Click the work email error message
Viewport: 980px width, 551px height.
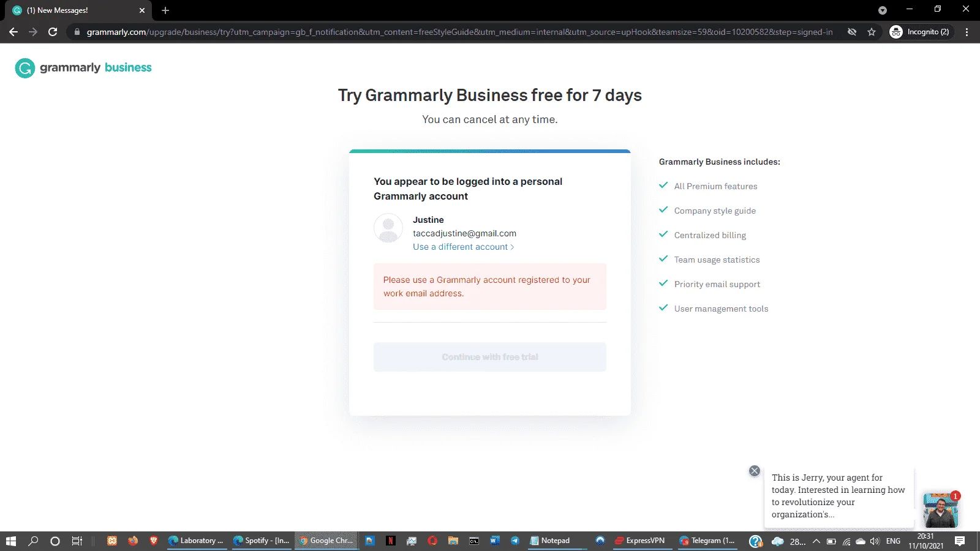point(490,287)
